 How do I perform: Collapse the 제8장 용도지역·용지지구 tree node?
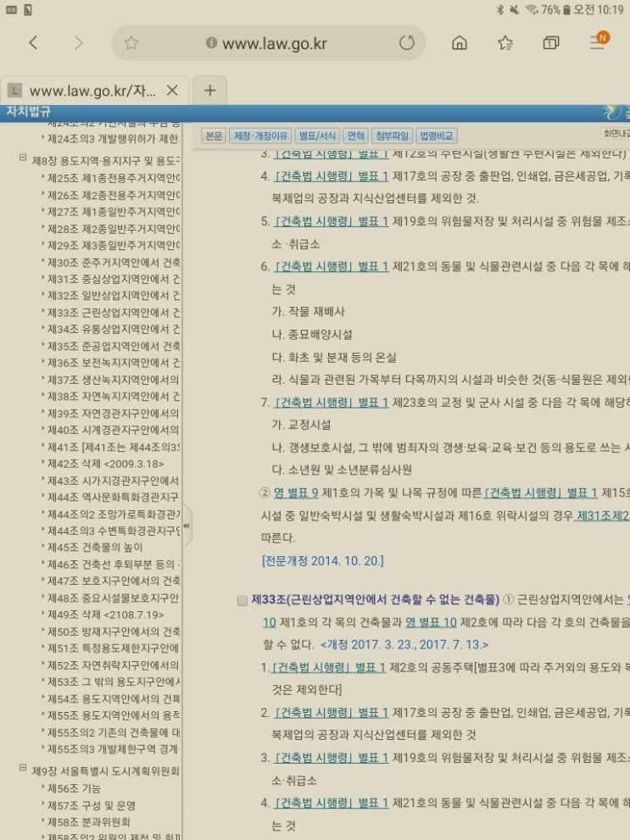tap(23, 158)
